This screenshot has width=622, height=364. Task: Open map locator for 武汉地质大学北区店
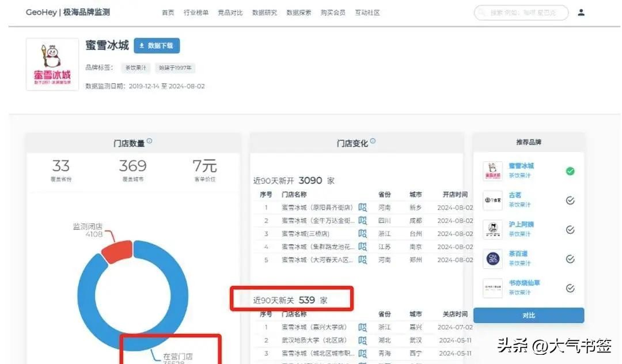click(x=362, y=340)
